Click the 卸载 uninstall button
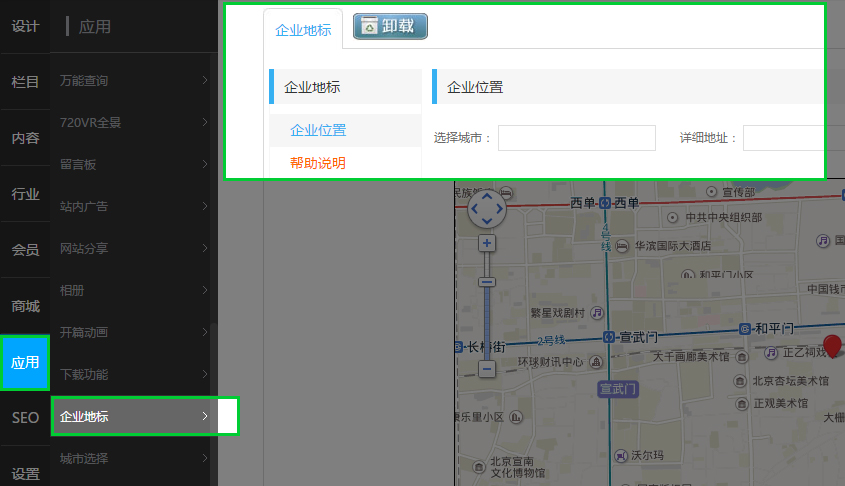845x486 pixels. pos(390,27)
